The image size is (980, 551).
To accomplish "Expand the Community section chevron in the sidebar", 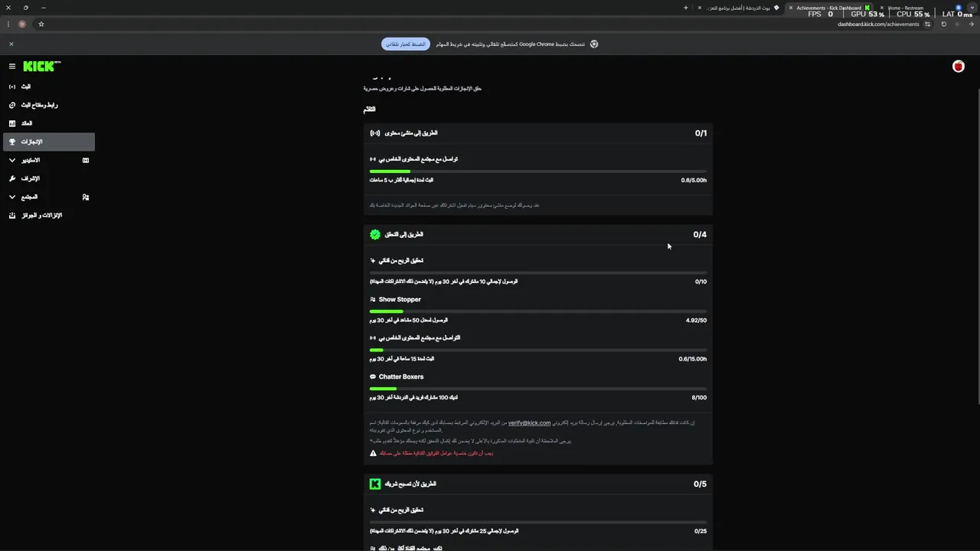I will pos(12,197).
